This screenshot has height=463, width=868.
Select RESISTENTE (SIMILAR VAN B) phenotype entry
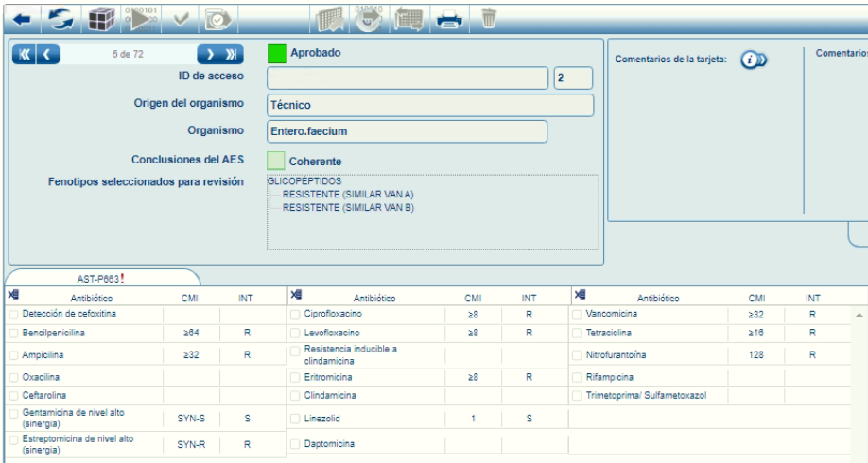(x=335, y=207)
